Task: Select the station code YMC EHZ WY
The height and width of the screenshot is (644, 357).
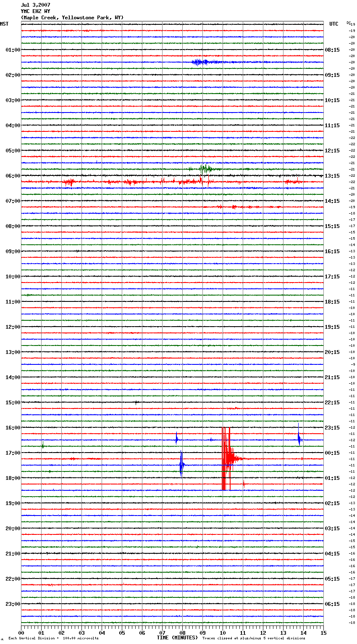Action: coord(35,11)
